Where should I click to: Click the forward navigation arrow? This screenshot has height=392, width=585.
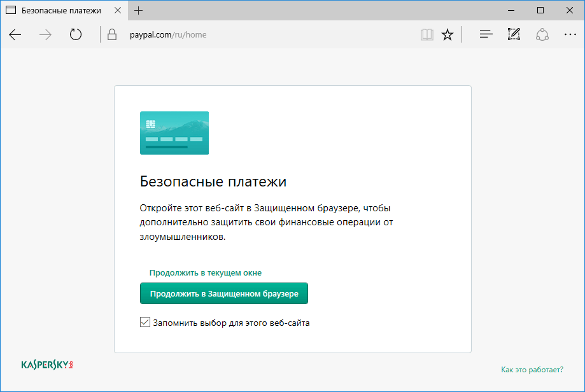point(45,34)
